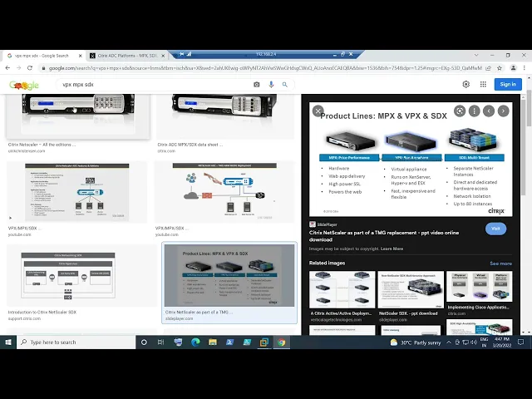Viewport: 532px width, 399px height.
Task: Click the Google Lens icon on preview
Action: (460, 111)
